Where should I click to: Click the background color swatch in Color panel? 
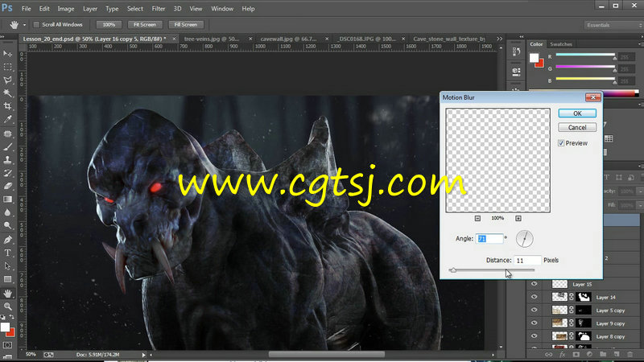pyautogui.click(x=539, y=64)
